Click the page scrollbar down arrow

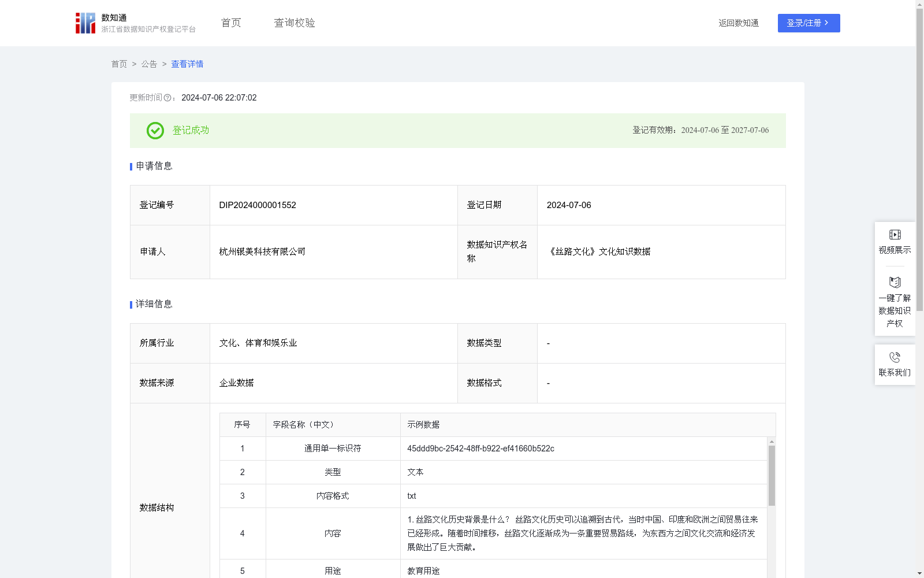point(919,573)
